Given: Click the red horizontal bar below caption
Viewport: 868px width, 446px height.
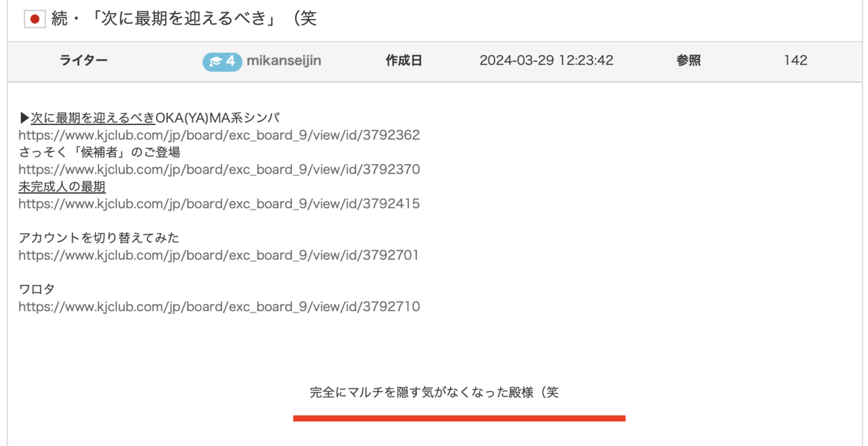Looking at the screenshot, I should click(459, 418).
